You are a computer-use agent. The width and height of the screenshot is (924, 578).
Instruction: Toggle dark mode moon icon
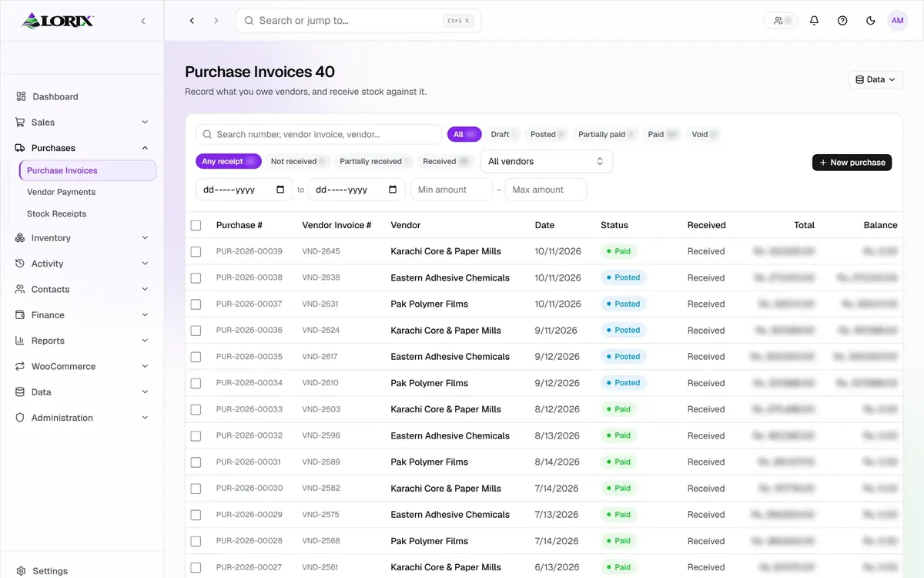(871, 21)
